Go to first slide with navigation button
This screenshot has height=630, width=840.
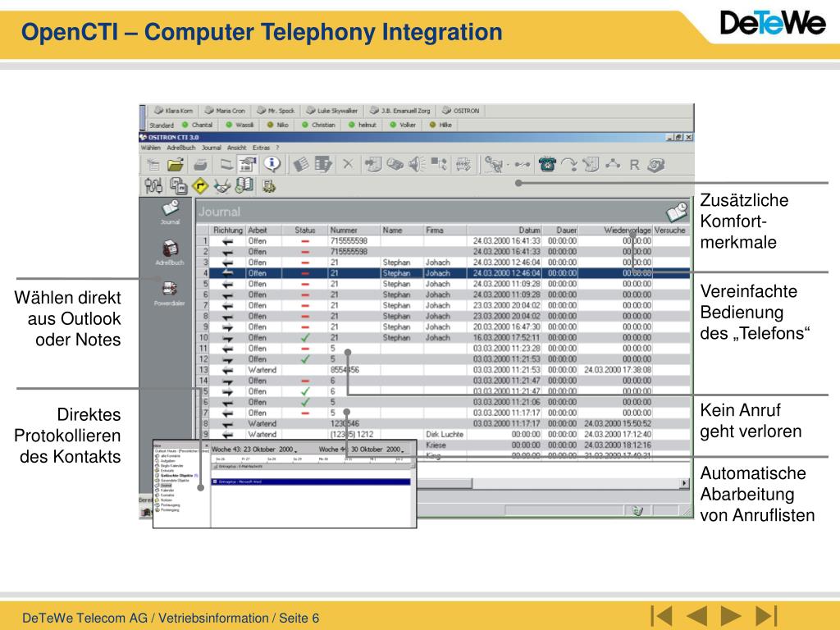tap(662, 616)
